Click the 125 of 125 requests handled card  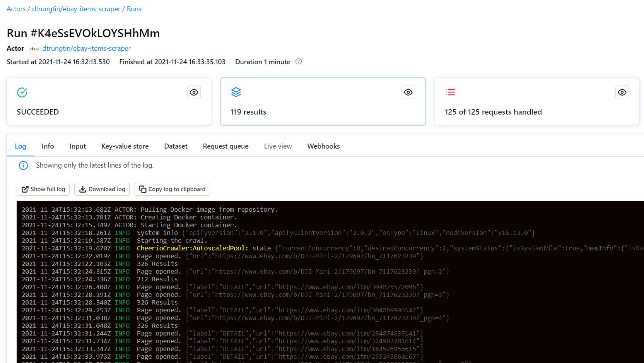(537, 101)
